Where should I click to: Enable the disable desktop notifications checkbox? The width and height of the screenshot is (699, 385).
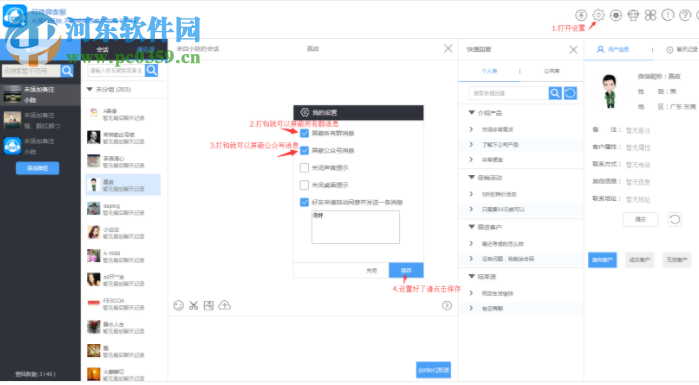point(304,185)
